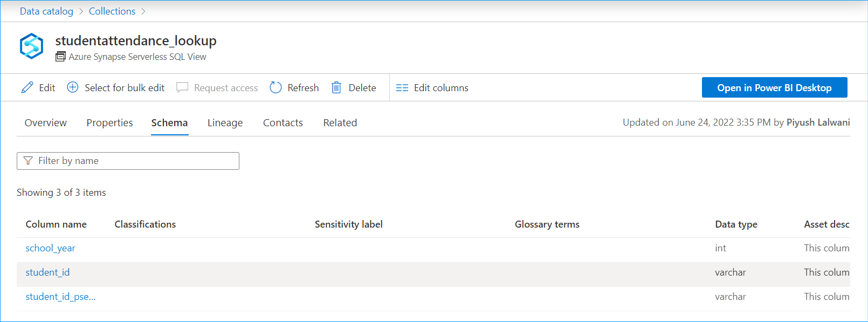Click the SQL View type icon under the title

click(60, 57)
